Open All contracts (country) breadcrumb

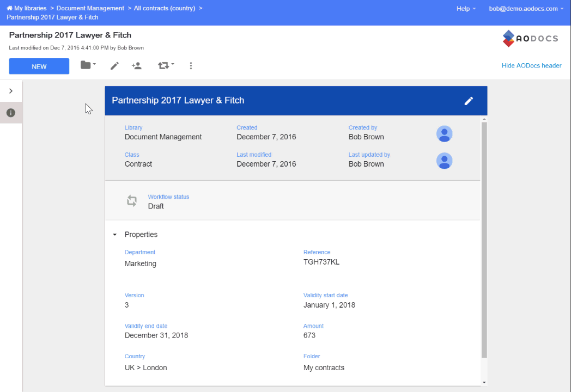tap(165, 8)
